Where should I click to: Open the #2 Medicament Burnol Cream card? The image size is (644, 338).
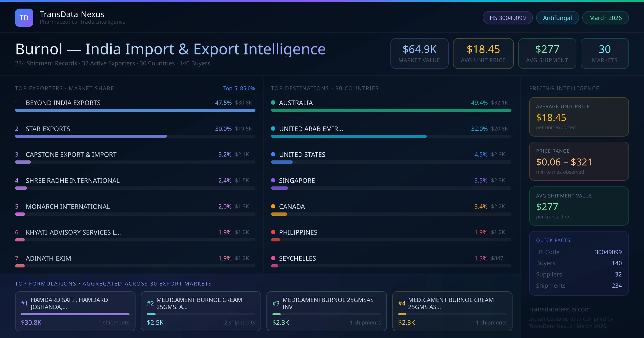click(201, 311)
